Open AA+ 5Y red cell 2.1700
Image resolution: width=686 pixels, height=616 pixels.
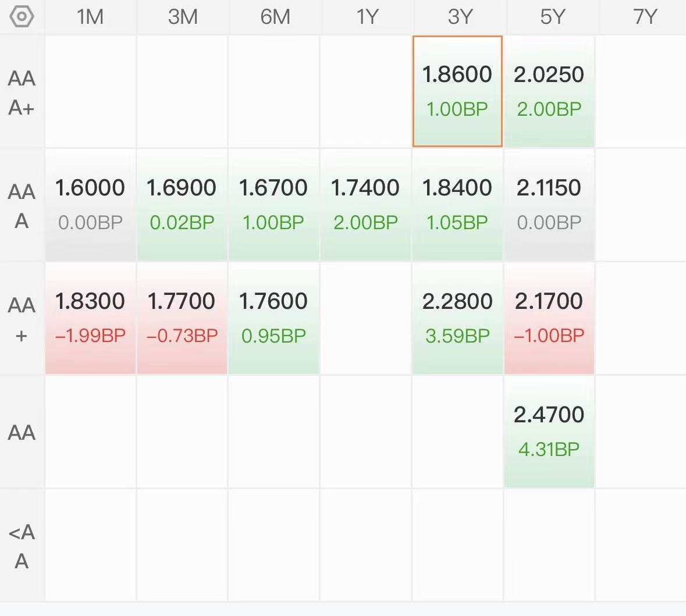549,319
